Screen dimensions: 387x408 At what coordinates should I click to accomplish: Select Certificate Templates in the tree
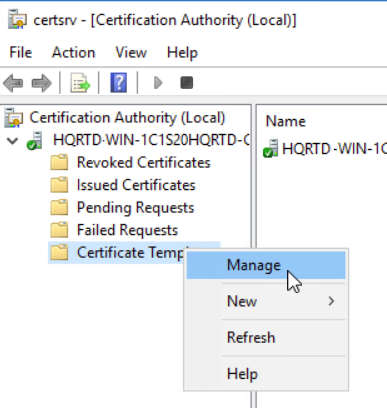click(131, 253)
